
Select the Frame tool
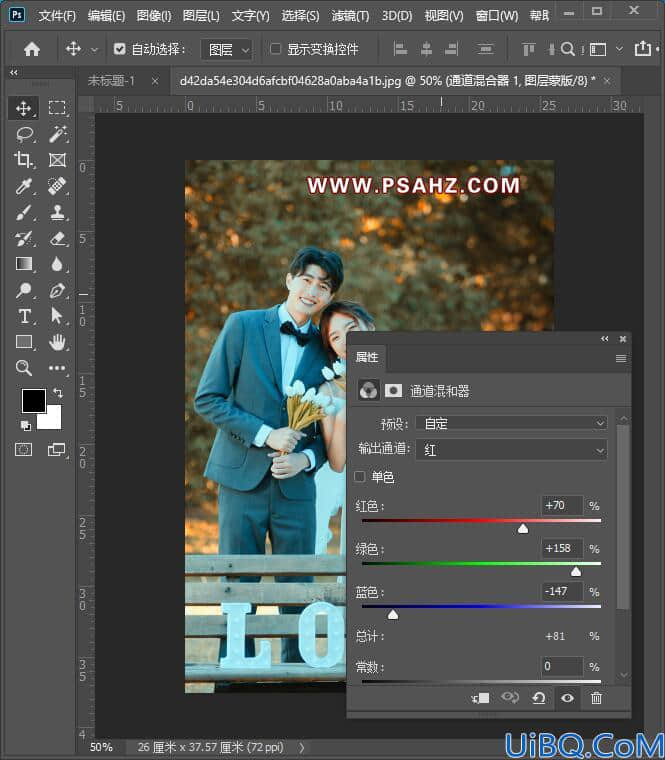click(x=57, y=160)
